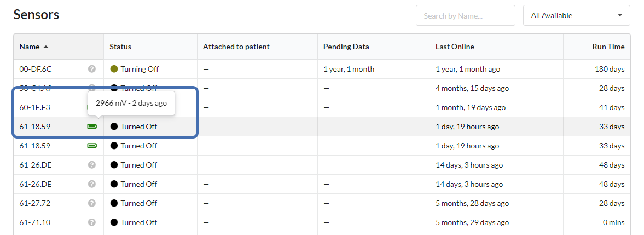The height and width of the screenshot is (235, 644).
Task: Click the olive Turning Off status dot
Action: (x=114, y=69)
